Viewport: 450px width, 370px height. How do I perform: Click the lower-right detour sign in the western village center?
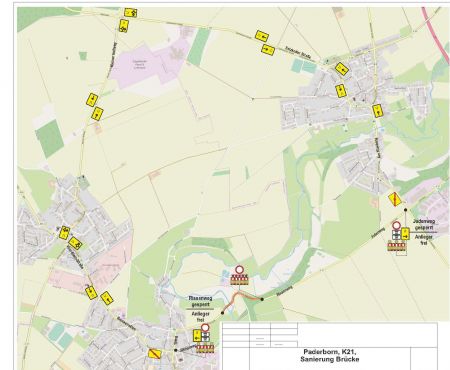click(75, 243)
